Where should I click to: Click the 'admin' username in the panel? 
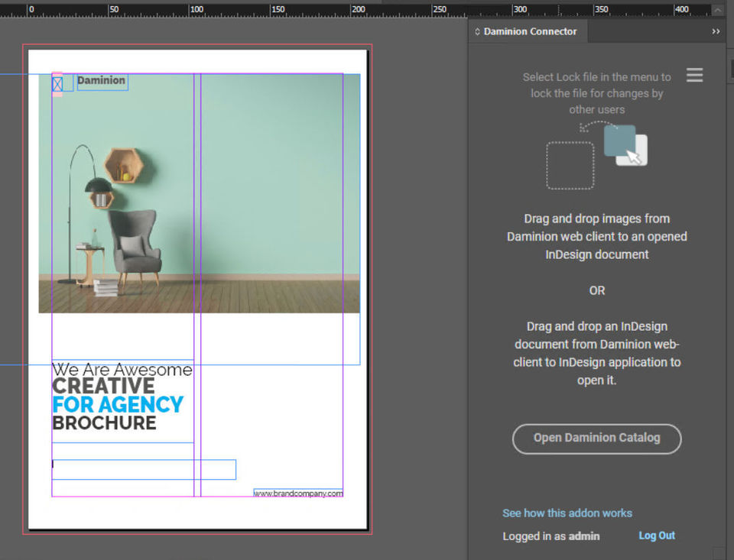click(585, 536)
